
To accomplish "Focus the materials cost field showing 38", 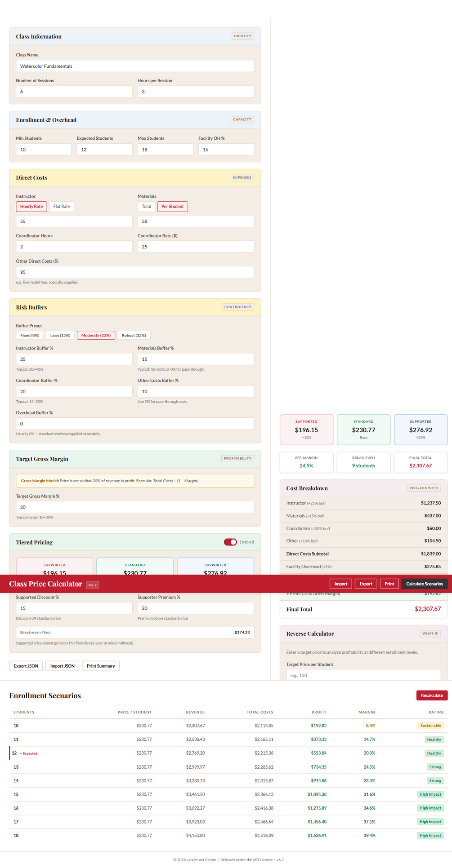I will 196,221.
